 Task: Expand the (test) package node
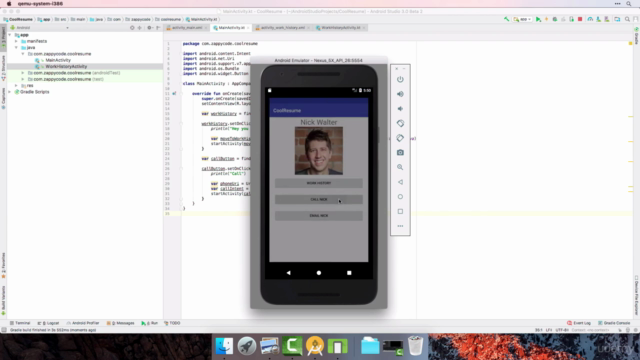(x=23, y=79)
